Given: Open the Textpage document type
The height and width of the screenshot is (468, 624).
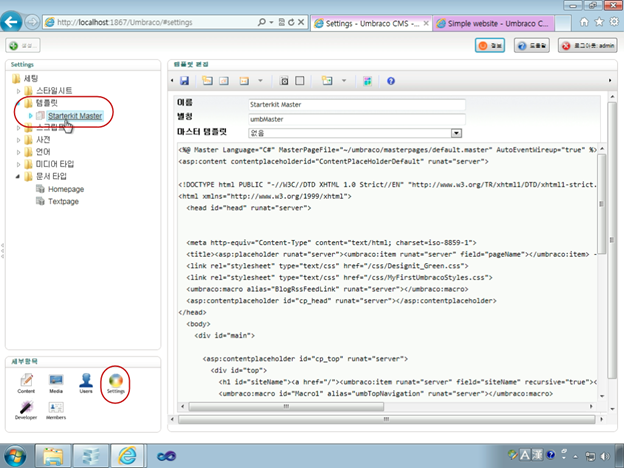Looking at the screenshot, I should tap(63, 201).
